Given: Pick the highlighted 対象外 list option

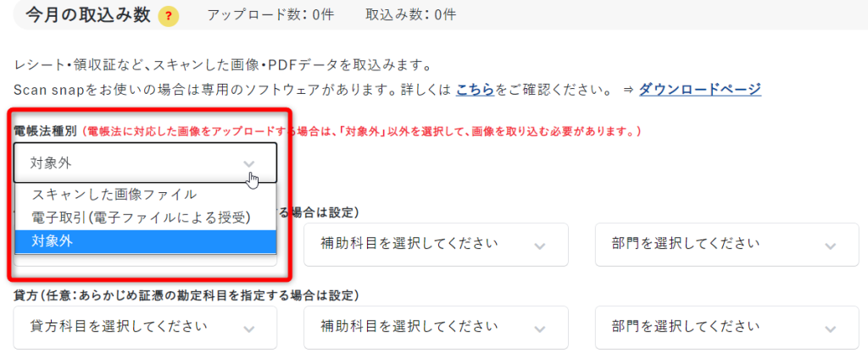Looking at the screenshot, I should pyautogui.click(x=146, y=241).
